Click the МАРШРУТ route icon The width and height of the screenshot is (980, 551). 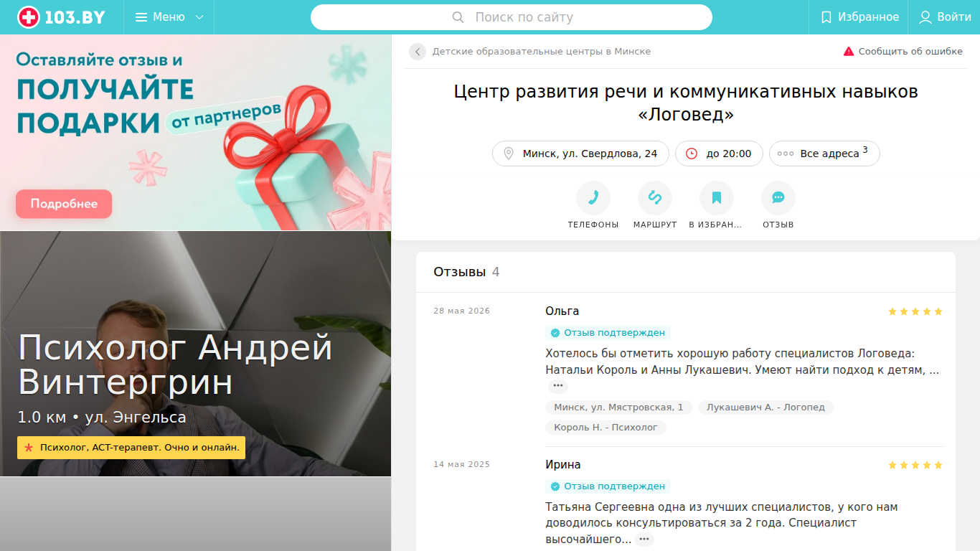pos(655,198)
